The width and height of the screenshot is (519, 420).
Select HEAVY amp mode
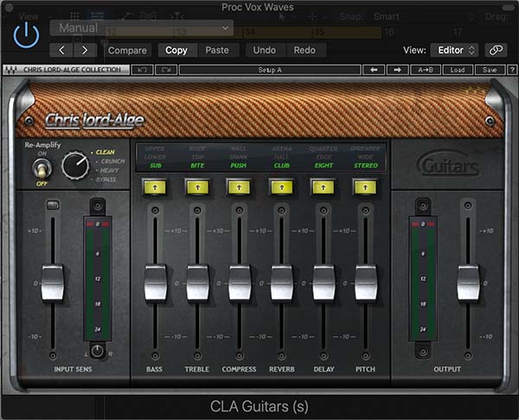[109, 170]
